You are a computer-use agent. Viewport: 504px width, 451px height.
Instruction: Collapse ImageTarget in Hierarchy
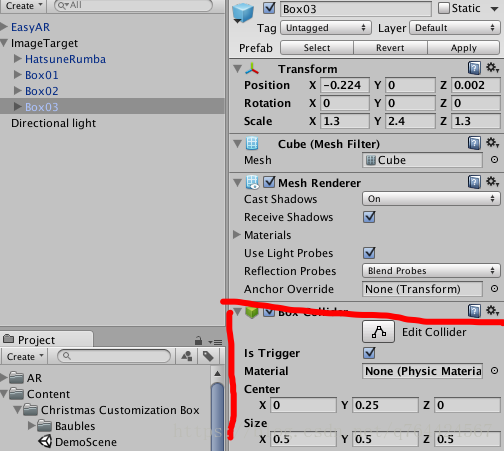4,43
